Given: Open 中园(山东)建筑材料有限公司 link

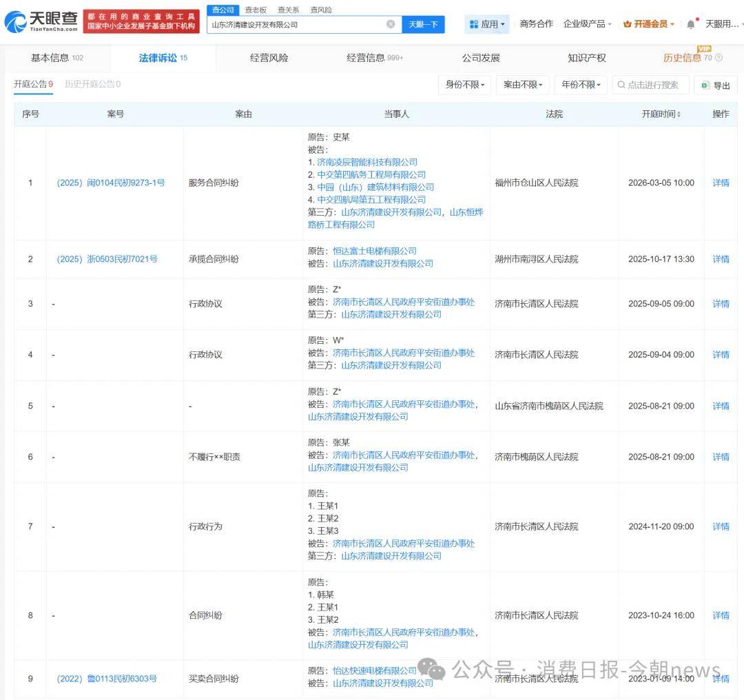Looking at the screenshot, I should [375, 187].
